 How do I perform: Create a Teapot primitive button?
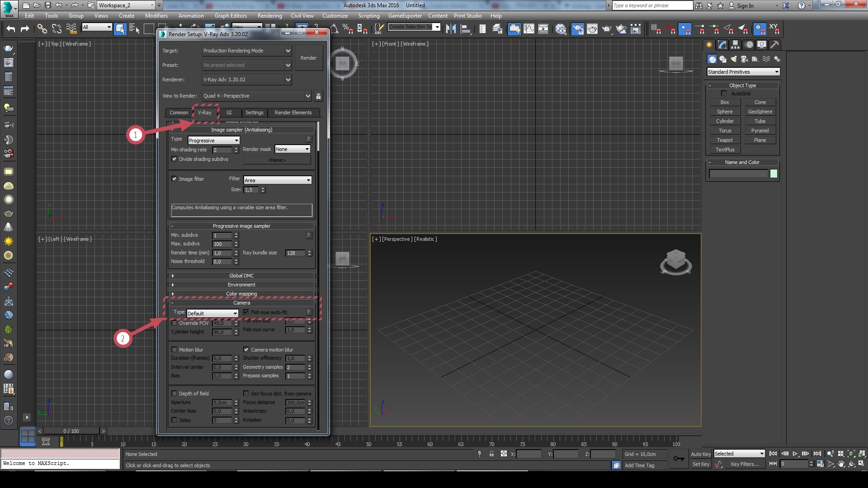[x=724, y=140]
